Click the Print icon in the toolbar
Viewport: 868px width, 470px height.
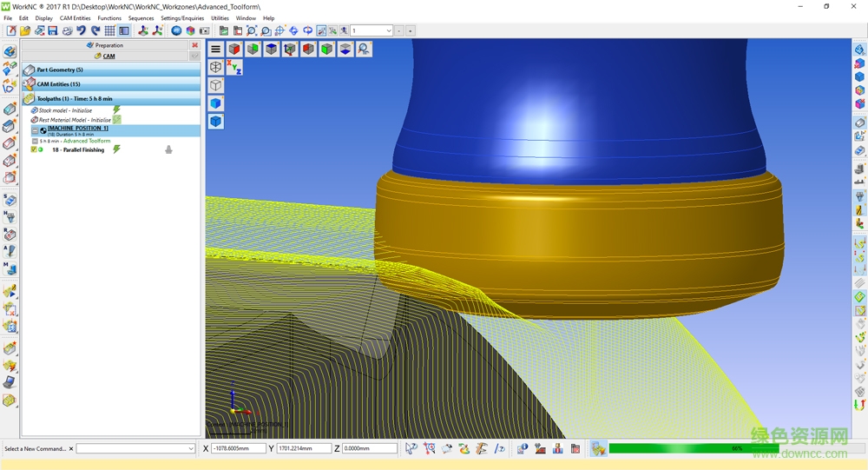point(67,30)
